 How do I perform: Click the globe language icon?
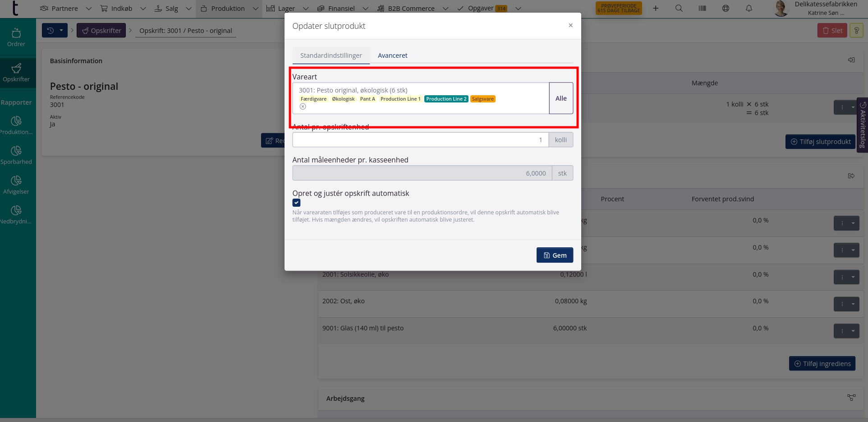click(726, 8)
